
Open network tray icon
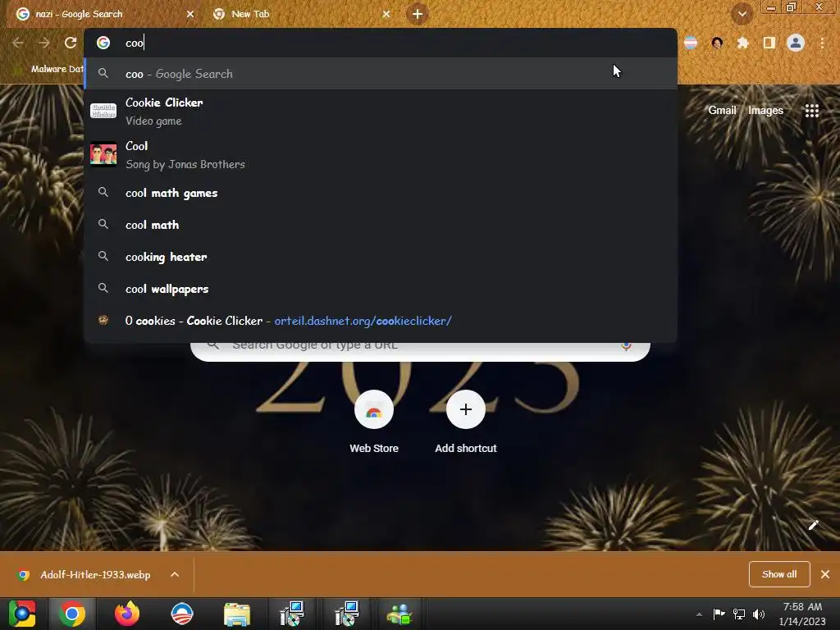click(739, 614)
